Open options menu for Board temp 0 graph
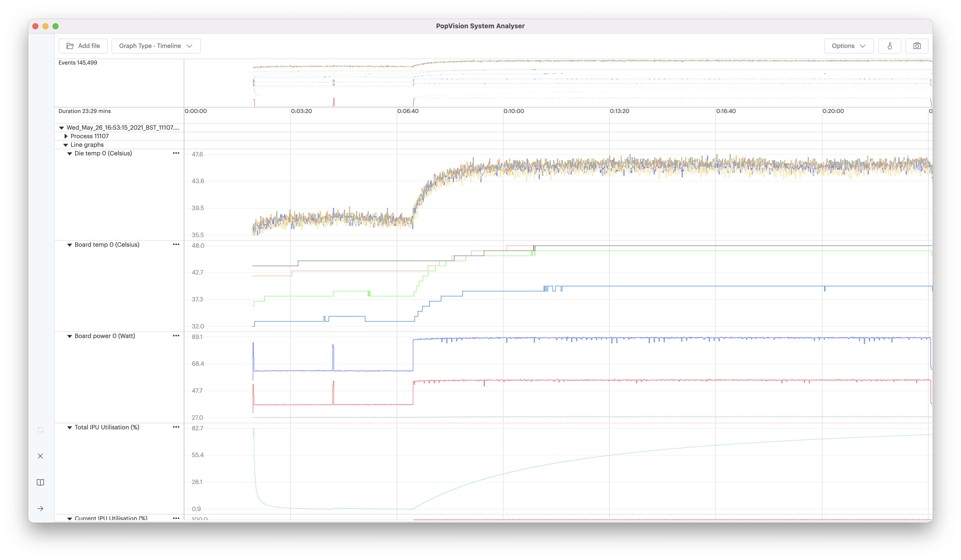Image resolution: width=961 pixels, height=560 pixels. tap(176, 244)
